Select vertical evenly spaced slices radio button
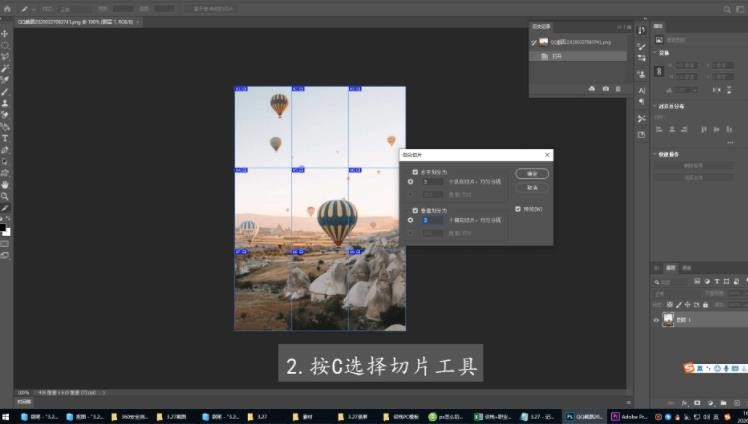Screen dimensions: 748x424 410,220
